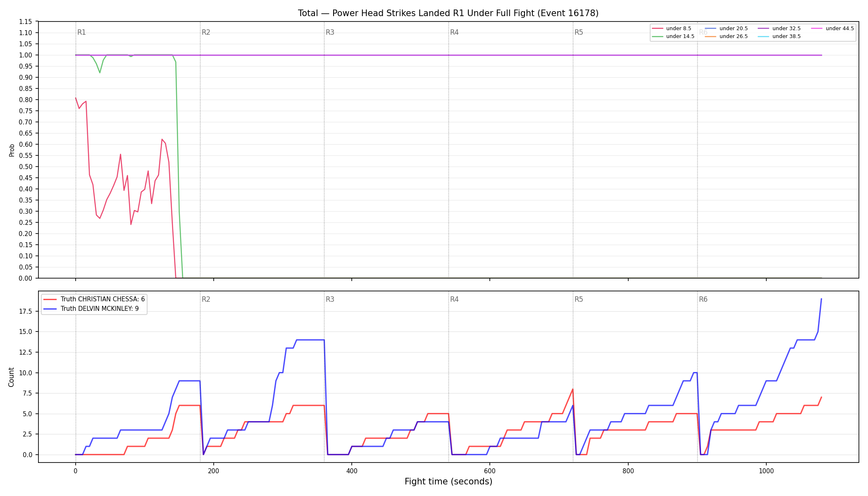
Task: Click the 1.00 tick on Prob axis
Action: 26,55
